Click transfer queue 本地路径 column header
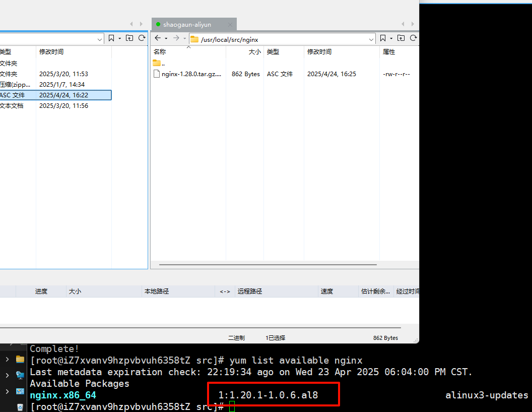The image size is (532, 412). click(x=178, y=291)
